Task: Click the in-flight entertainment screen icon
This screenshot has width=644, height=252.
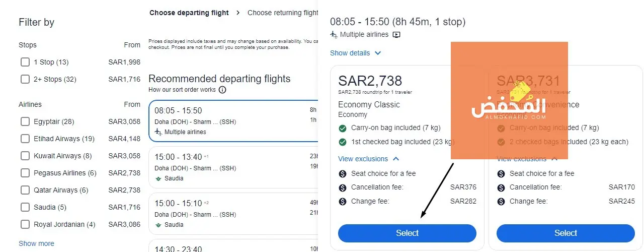Action: coord(396,35)
